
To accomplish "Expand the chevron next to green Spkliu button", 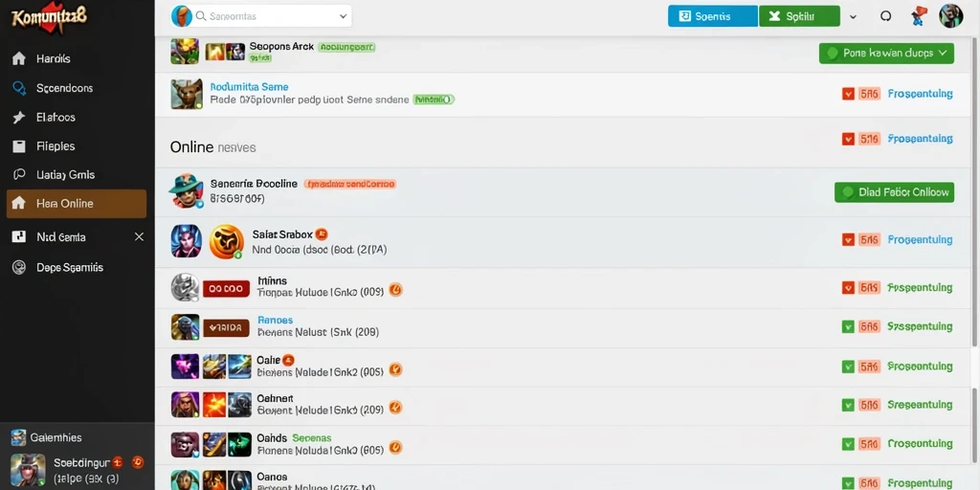I will click(853, 17).
